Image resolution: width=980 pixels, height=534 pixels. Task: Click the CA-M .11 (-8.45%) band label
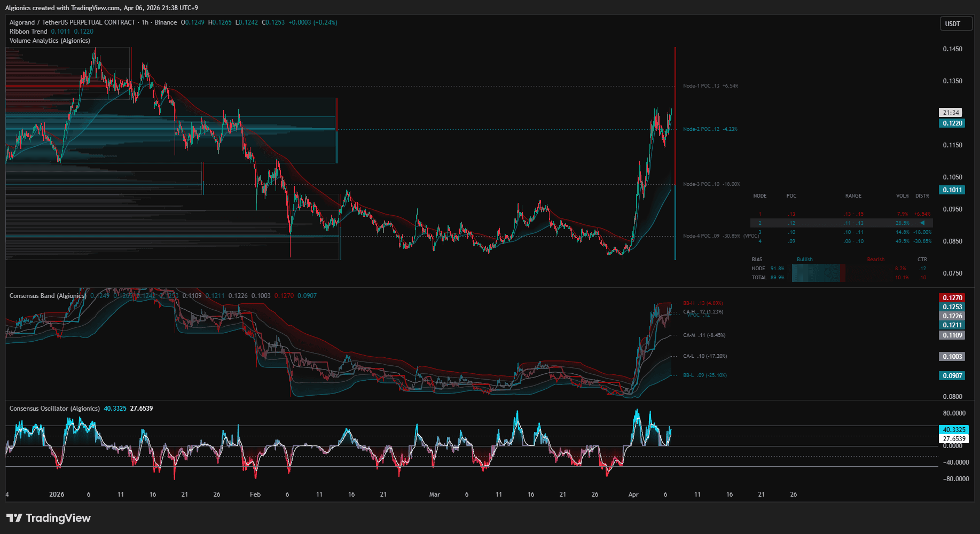click(x=704, y=335)
